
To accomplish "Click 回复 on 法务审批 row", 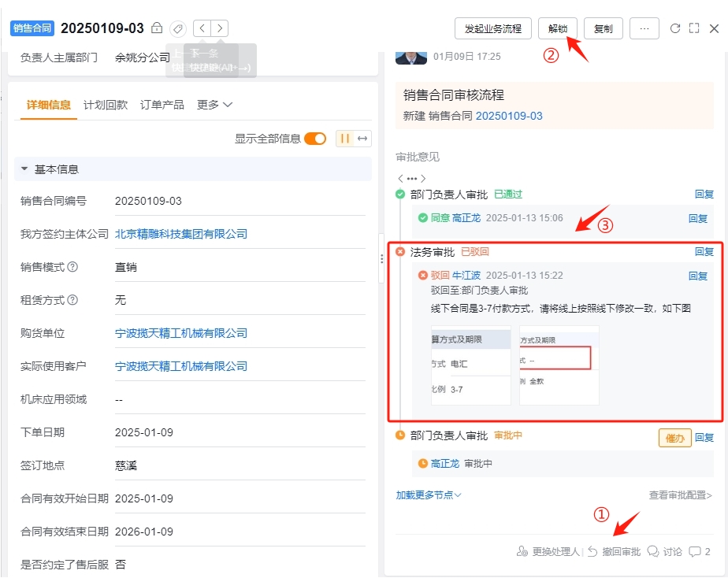I will click(x=704, y=251).
